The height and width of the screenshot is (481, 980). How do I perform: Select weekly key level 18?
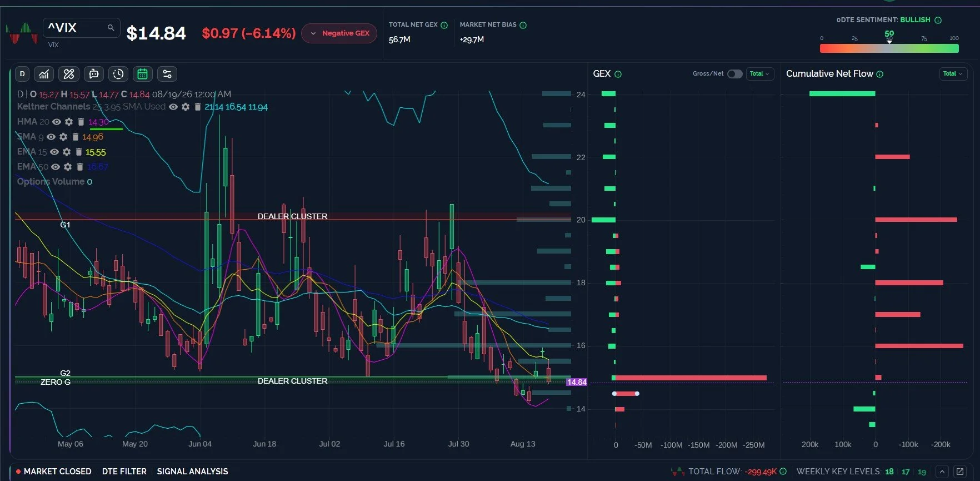coord(889,472)
